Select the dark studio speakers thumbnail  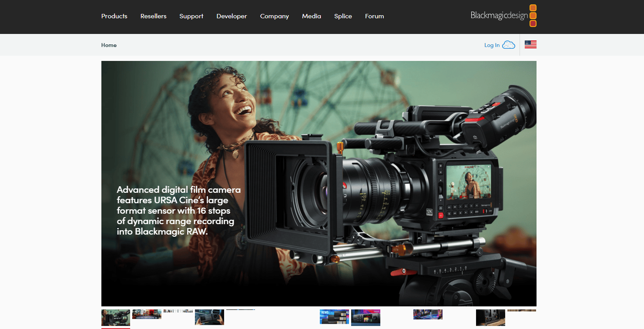click(x=490, y=318)
